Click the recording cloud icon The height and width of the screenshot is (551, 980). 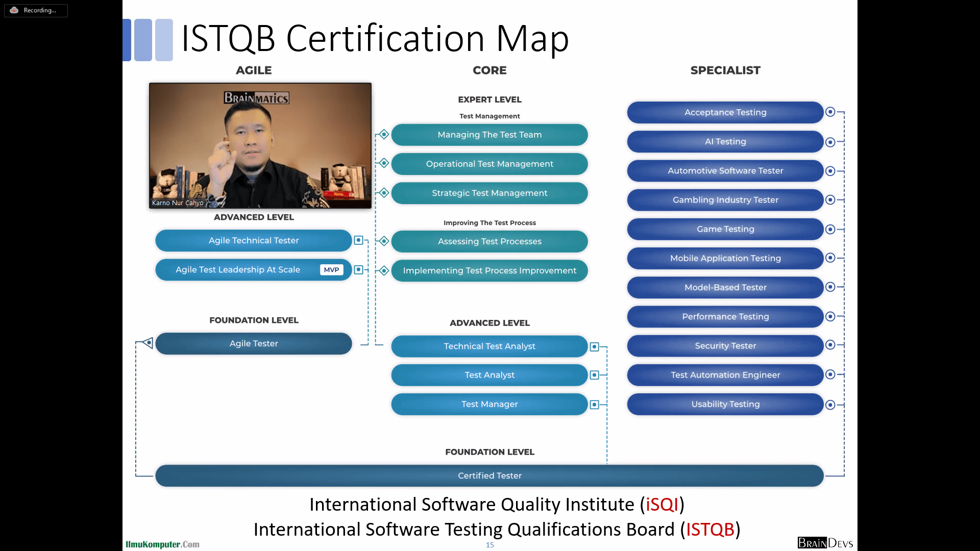click(14, 10)
